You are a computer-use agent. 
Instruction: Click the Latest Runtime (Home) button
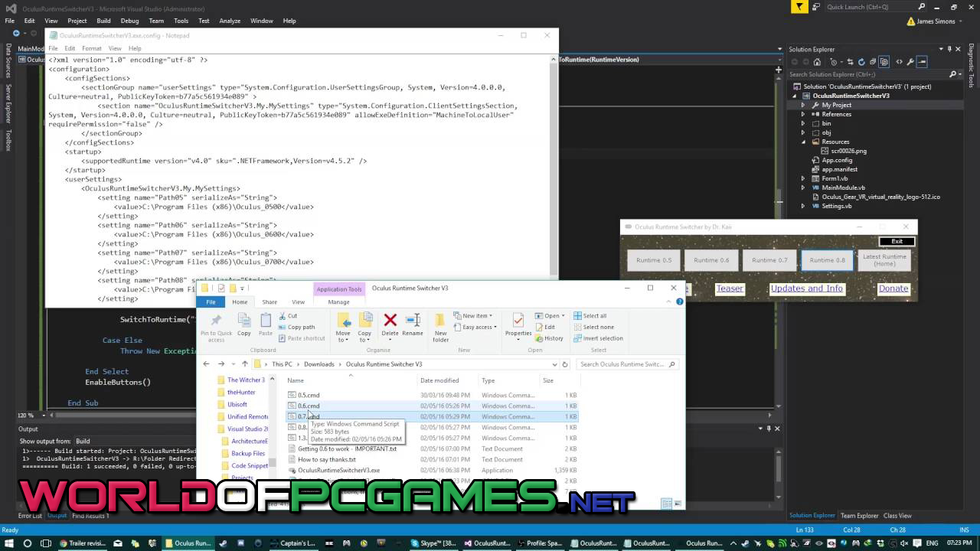click(x=884, y=260)
